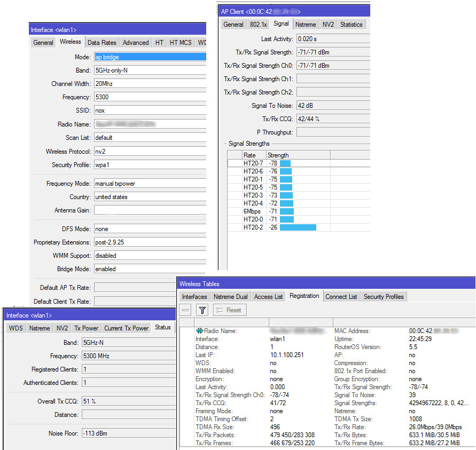The image size is (476, 450).
Task: Open the Statistics tab in AP Client
Action: 351,24
